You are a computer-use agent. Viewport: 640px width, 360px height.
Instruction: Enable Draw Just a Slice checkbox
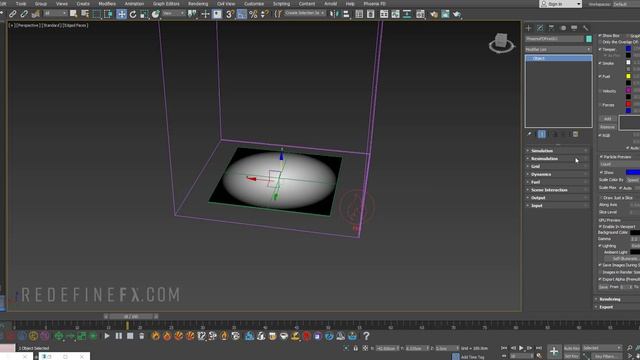pos(601,198)
